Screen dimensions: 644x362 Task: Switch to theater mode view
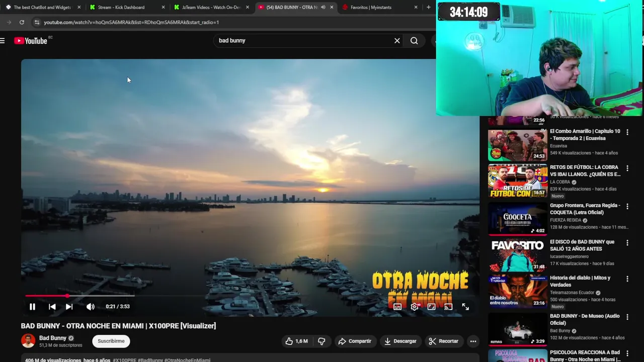point(431,307)
